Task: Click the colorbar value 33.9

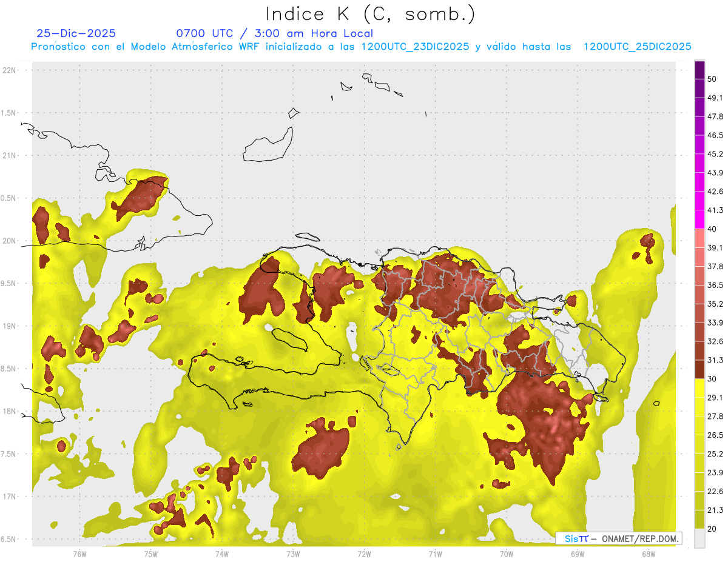Action: [715, 323]
